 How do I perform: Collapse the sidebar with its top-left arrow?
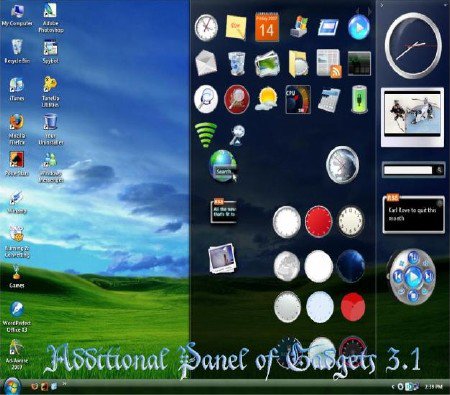pyautogui.click(x=382, y=5)
